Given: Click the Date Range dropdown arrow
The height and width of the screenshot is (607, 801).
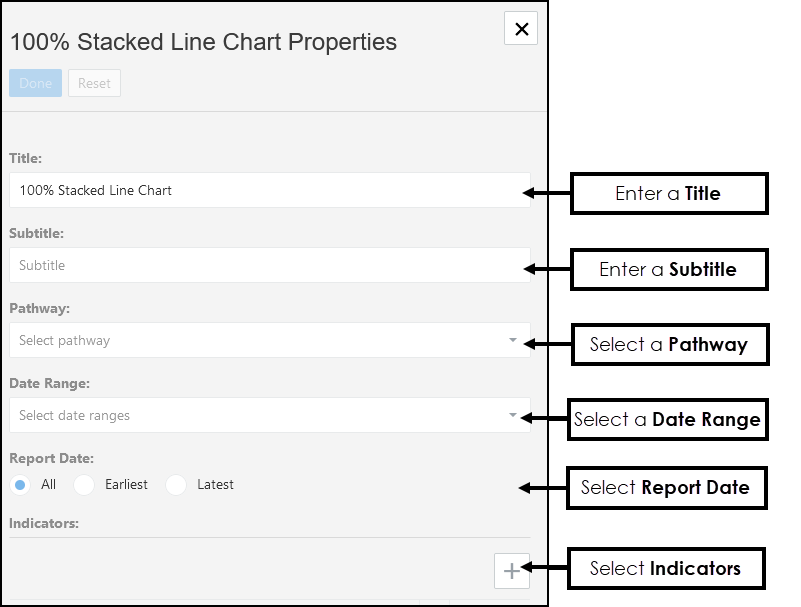Looking at the screenshot, I should tap(513, 415).
